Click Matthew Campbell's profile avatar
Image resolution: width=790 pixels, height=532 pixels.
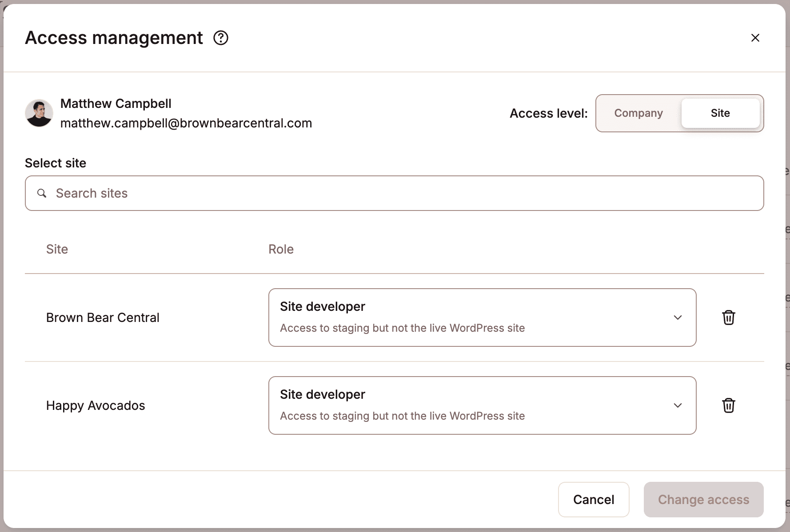click(39, 113)
